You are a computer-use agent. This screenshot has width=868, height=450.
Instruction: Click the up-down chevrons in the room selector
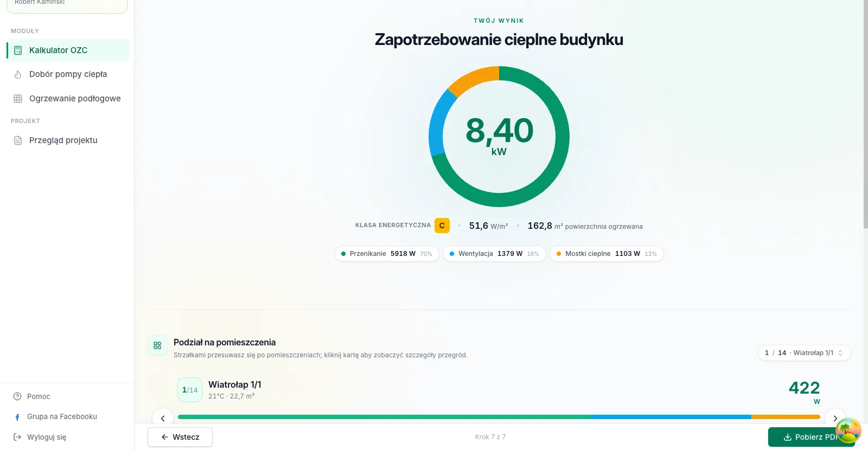[x=840, y=353]
